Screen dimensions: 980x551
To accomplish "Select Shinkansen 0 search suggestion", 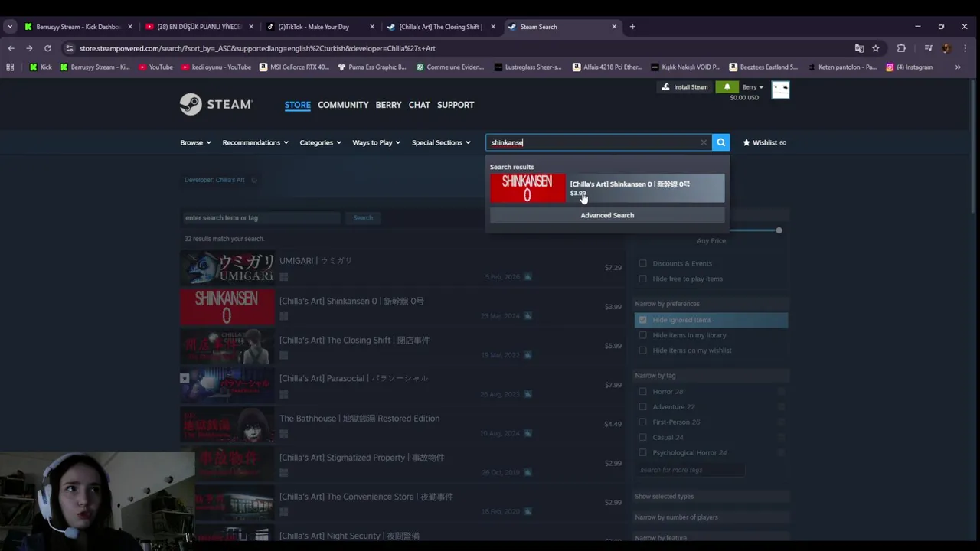I will (x=607, y=188).
